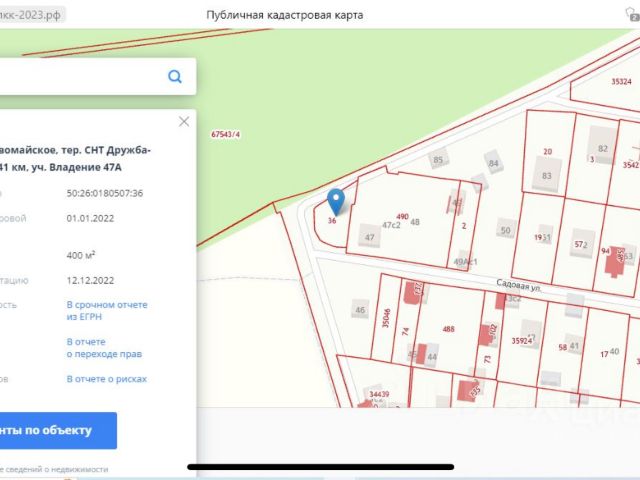Image resolution: width=640 pixels, height=480 pixels.
Task: Click the date 12.12.2022
Action: coord(90,280)
